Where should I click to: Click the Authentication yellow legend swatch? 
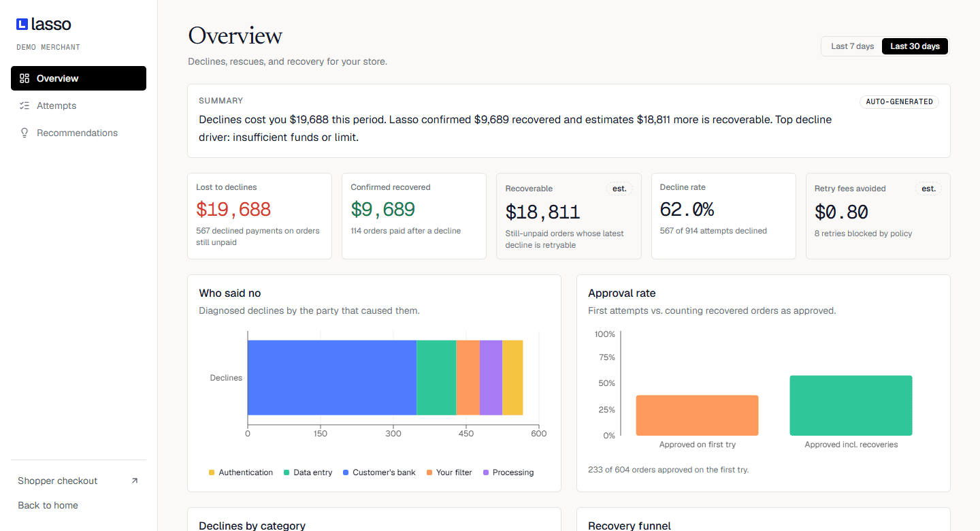[212, 472]
